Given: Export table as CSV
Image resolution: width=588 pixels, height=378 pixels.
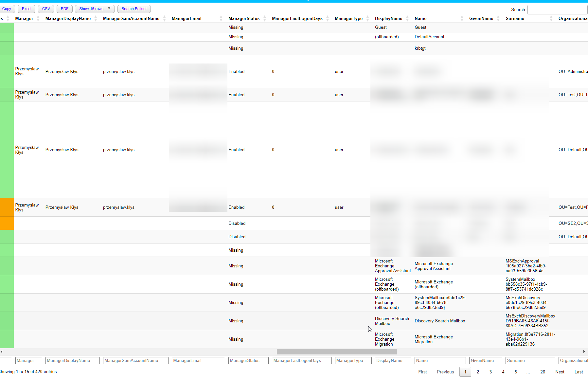Looking at the screenshot, I should coord(46,9).
